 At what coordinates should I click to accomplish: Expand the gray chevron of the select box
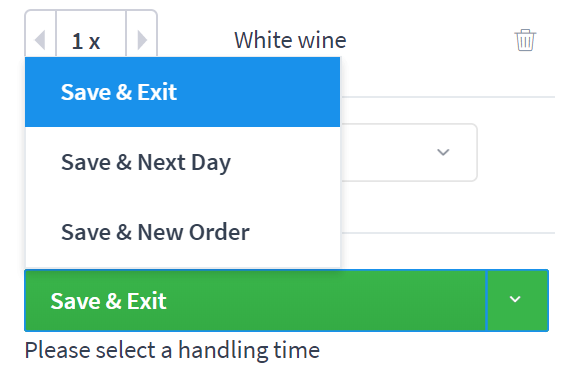coord(443,152)
